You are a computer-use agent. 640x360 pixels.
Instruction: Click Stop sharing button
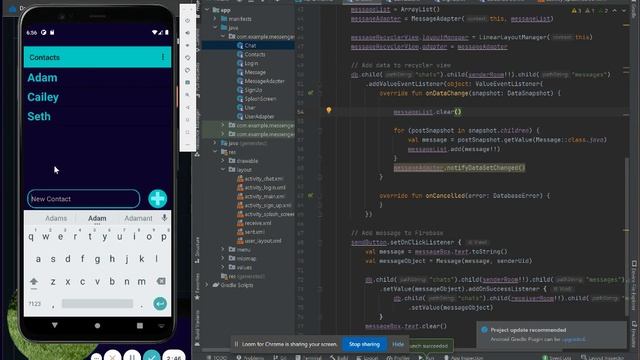pos(364,344)
